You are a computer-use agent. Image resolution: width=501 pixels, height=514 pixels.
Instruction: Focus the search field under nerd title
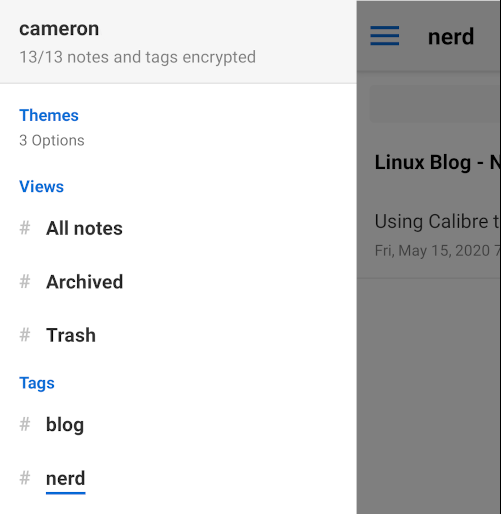coord(435,104)
